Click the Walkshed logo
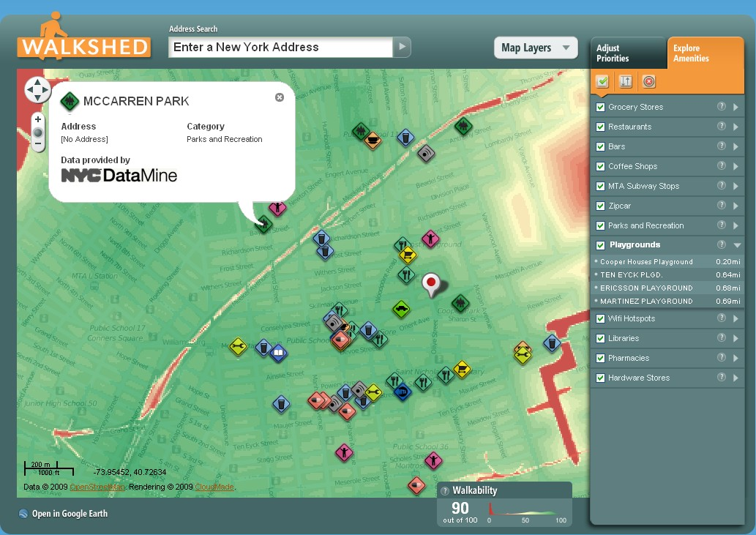This screenshot has width=756, height=535. (84, 37)
